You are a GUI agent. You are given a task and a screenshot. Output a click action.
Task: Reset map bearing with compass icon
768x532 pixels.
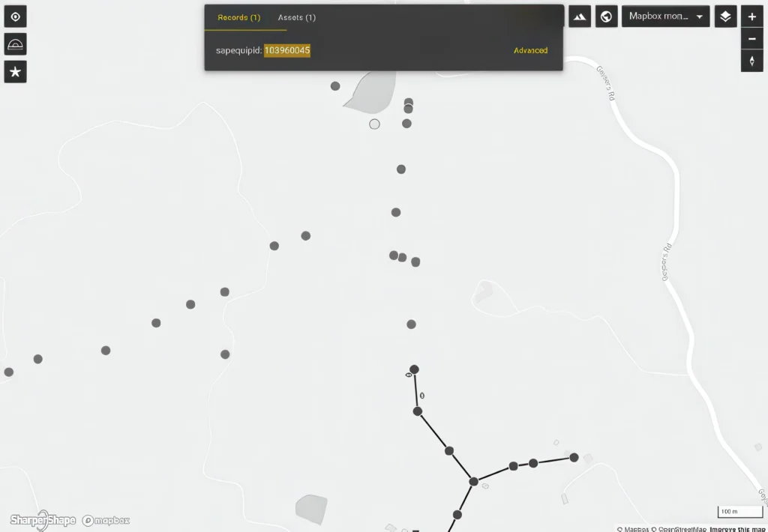752,61
